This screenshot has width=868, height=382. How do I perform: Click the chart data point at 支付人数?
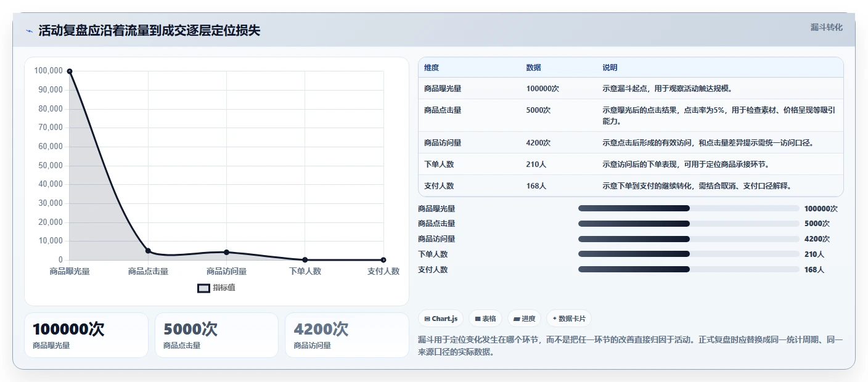(x=383, y=260)
